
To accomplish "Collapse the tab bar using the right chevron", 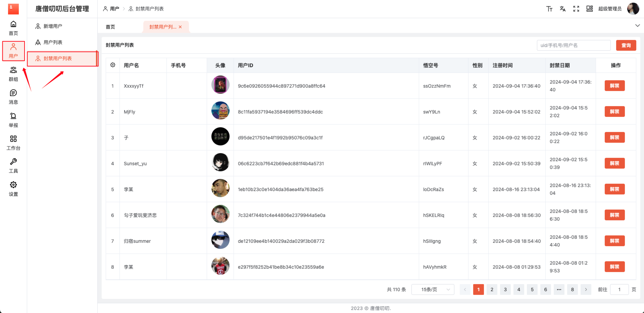I will click(x=637, y=25).
